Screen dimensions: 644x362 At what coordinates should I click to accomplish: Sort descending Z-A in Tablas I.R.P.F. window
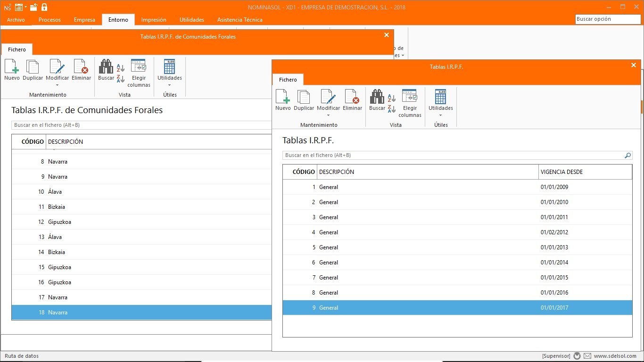392,109
